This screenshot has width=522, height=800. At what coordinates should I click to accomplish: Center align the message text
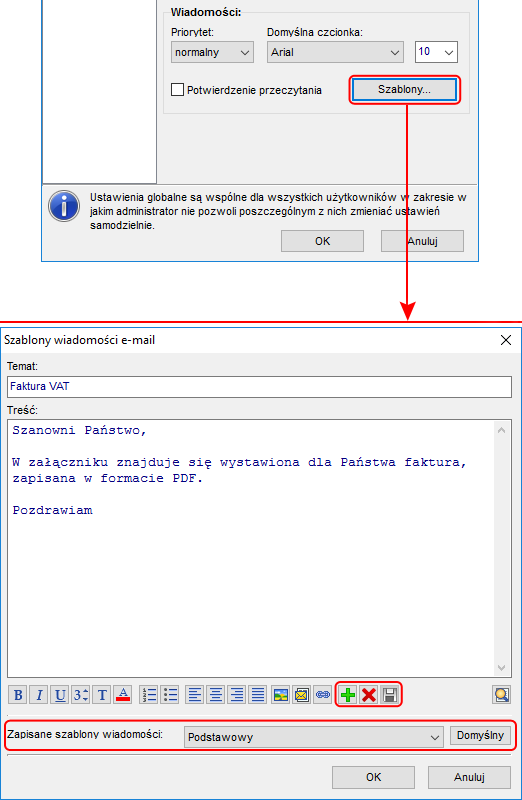[216, 695]
